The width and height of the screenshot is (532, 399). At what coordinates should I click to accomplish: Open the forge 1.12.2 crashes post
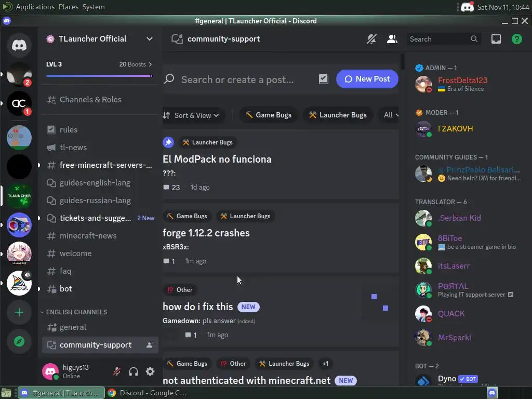280,238
